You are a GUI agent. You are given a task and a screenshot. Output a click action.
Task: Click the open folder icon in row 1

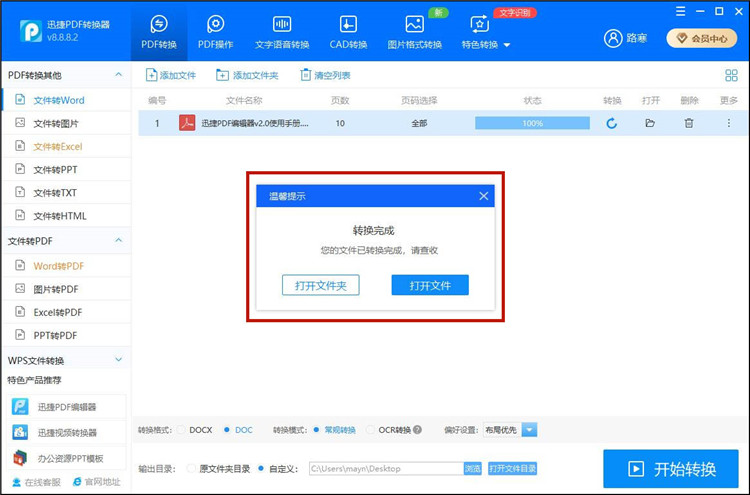650,123
